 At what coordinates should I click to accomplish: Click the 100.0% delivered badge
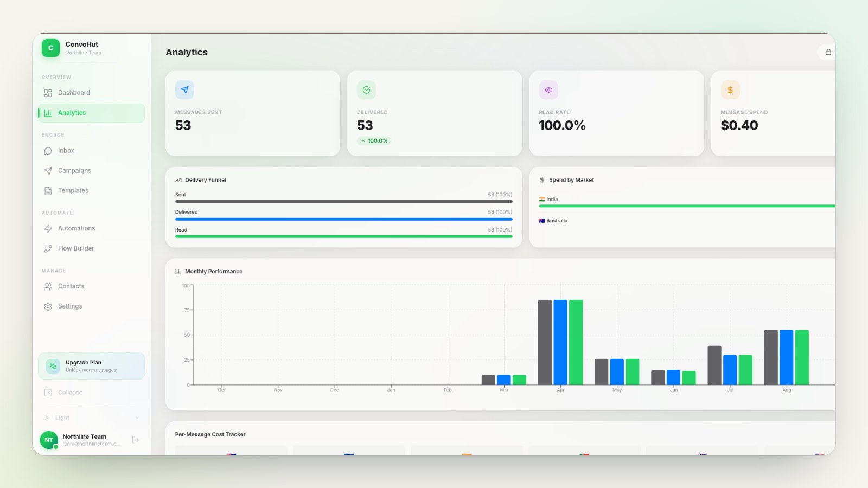374,141
